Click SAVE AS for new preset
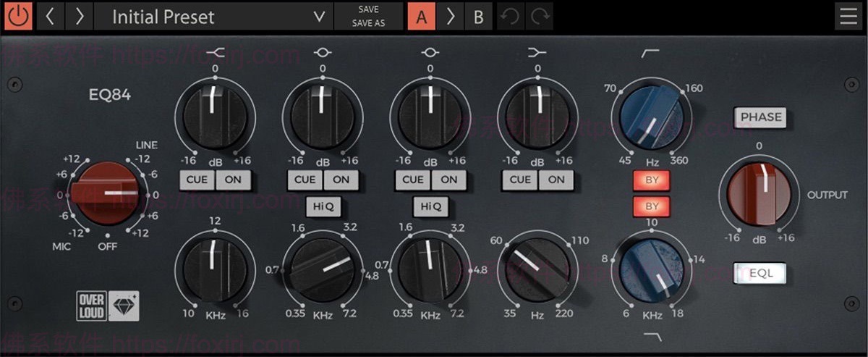 click(368, 23)
